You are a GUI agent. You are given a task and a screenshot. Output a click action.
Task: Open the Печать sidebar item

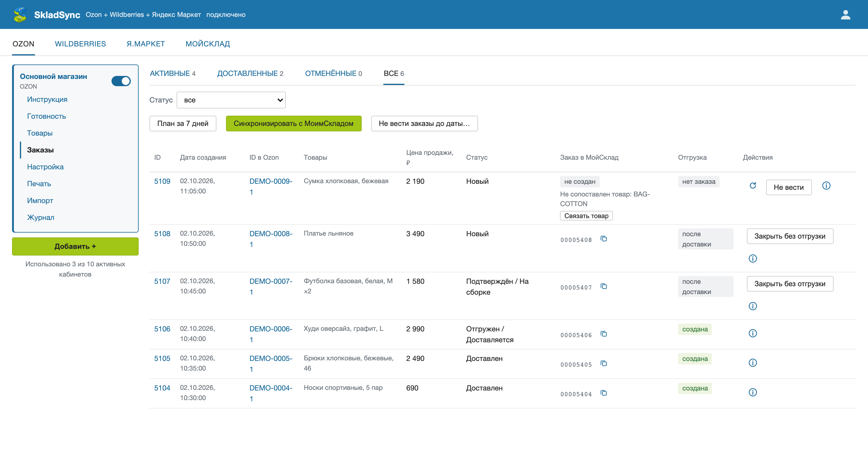click(39, 183)
